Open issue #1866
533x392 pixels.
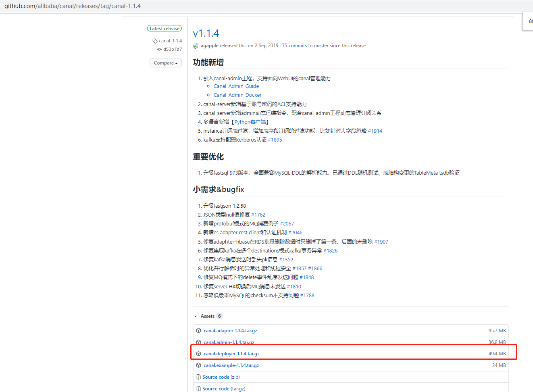[315, 269]
